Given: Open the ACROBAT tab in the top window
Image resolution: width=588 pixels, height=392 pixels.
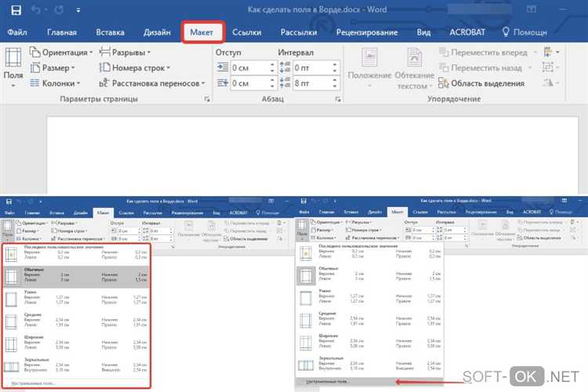Looking at the screenshot, I should (467, 33).
